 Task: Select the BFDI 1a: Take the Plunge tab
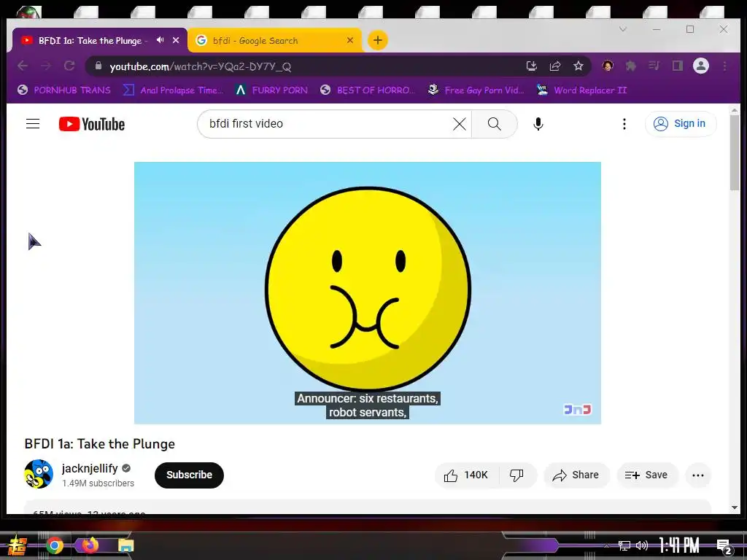tap(90, 41)
